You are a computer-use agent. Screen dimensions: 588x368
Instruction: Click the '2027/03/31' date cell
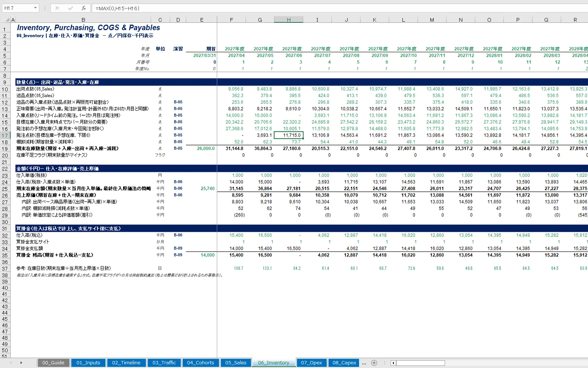click(201, 55)
